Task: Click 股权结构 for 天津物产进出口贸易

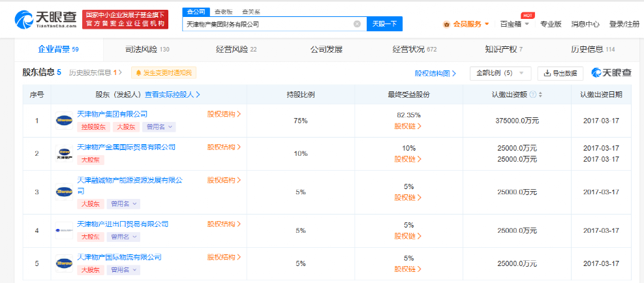Action: pos(224,224)
